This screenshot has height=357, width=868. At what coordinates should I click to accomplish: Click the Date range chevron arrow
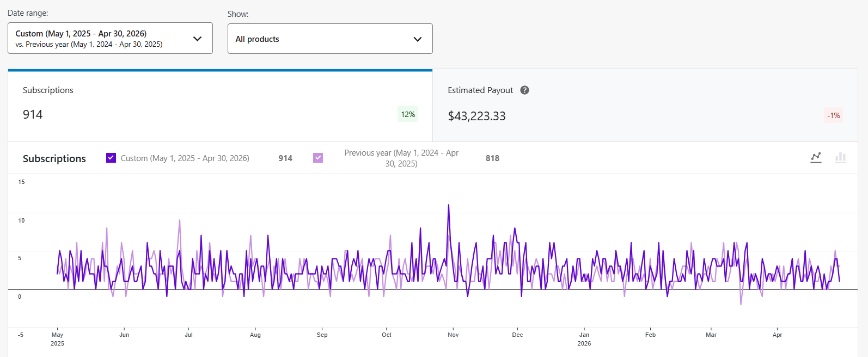tap(198, 39)
